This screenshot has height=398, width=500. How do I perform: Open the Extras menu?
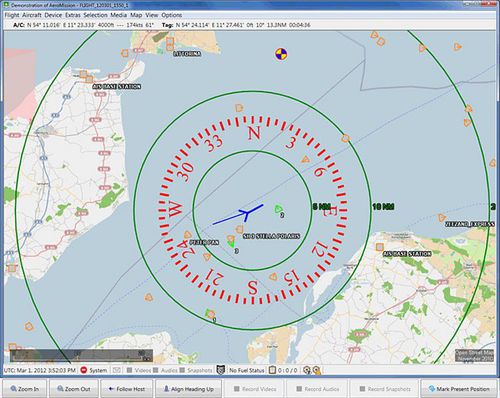click(73, 15)
